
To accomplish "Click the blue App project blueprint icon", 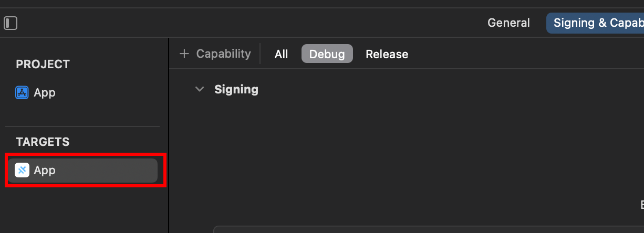I will [22, 93].
